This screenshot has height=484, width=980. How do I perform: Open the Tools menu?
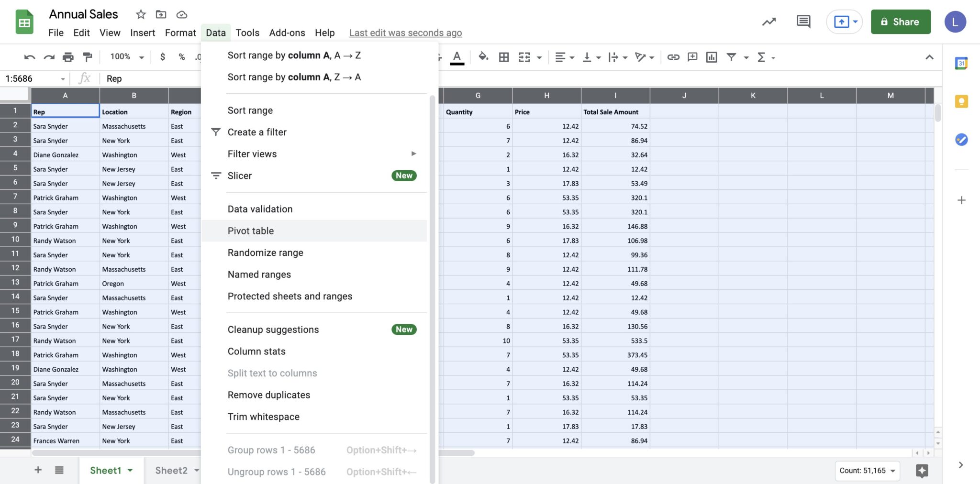coord(247,33)
